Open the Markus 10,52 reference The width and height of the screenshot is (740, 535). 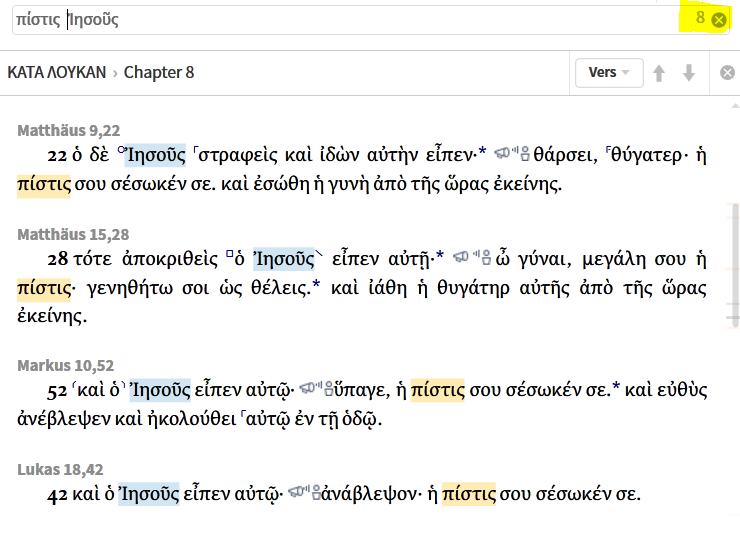(x=66, y=366)
